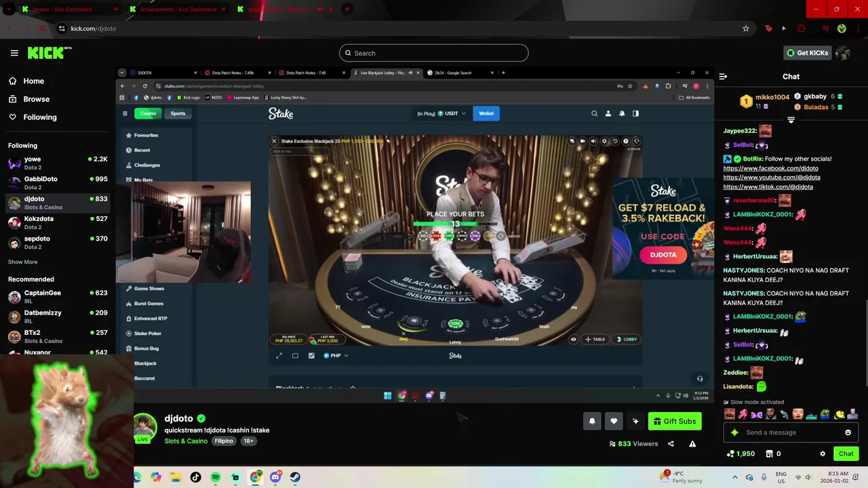Click mikko1004 first-place leaderboard entry
Image resolution: width=868 pixels, height=488 pixels.
[764, 102]
